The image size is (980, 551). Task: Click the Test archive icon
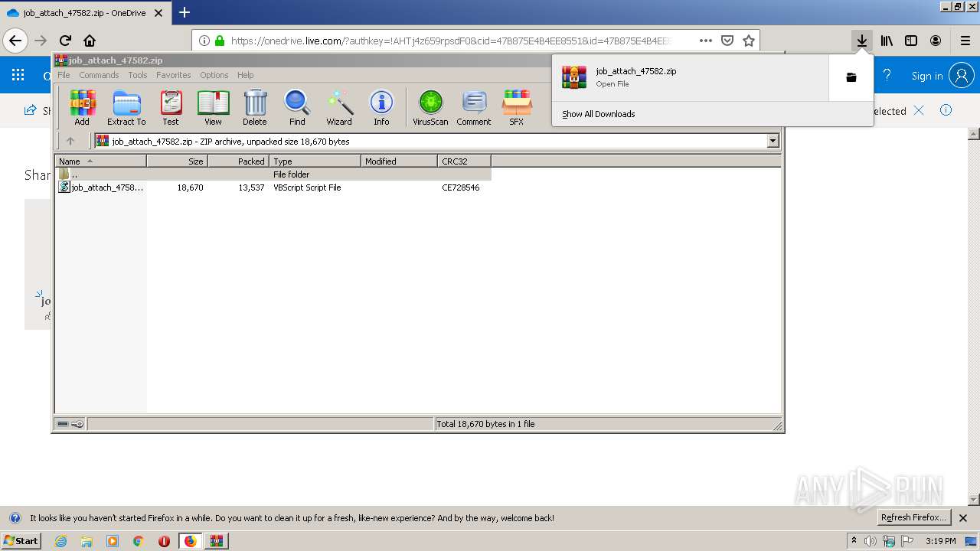coord(171,108)
